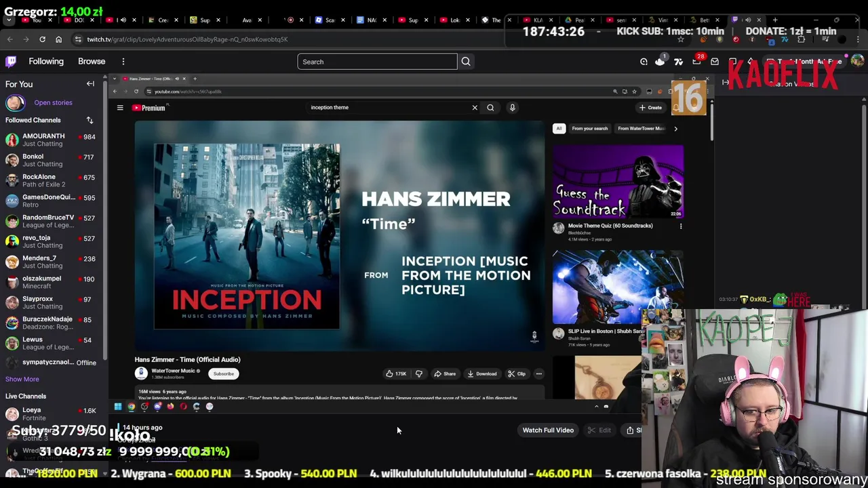Image resolution: width=868 pixels, height=488 pixels.
Task: Click YouTube Clip scissors button
Action: tap(517, 373)
